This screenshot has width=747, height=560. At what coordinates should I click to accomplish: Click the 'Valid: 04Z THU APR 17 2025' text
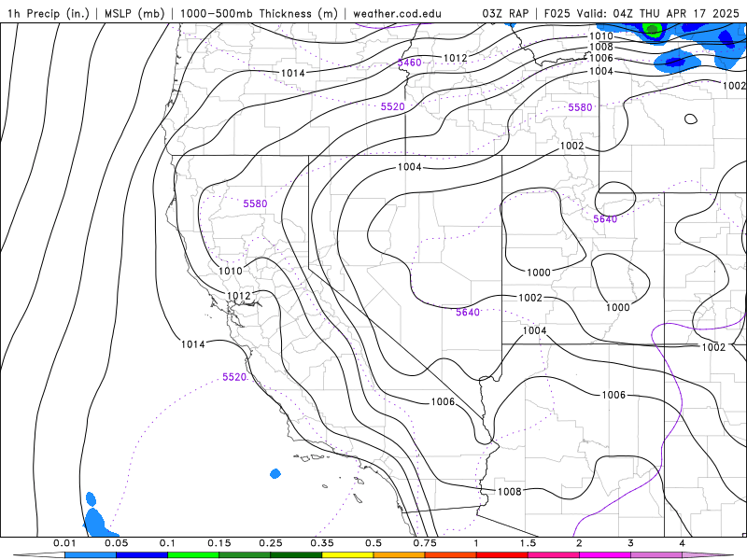coord(657,14)
